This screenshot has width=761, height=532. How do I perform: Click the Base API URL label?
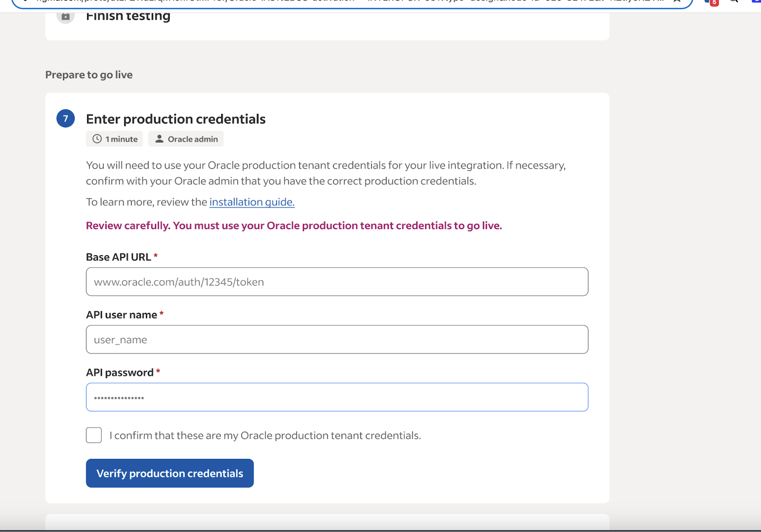point(118,257)
